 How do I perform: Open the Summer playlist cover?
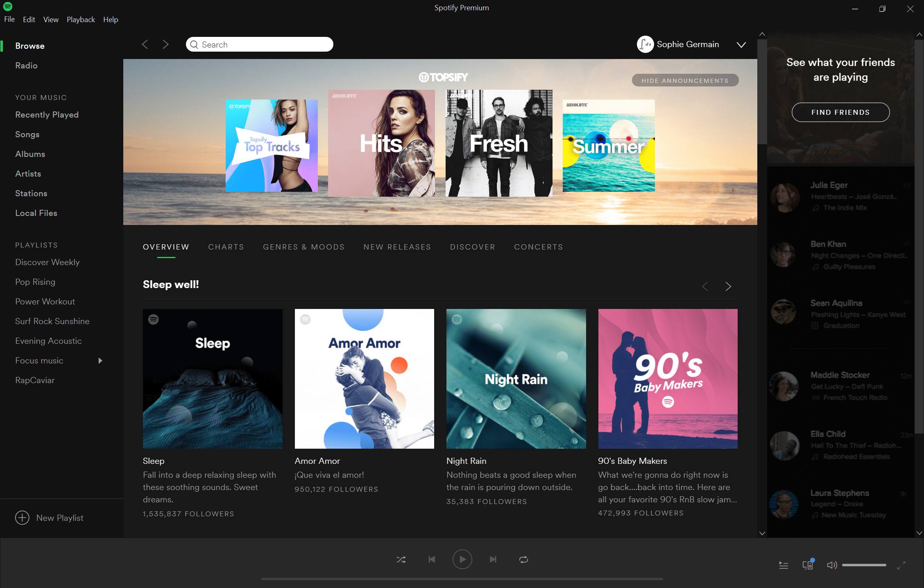609,145
